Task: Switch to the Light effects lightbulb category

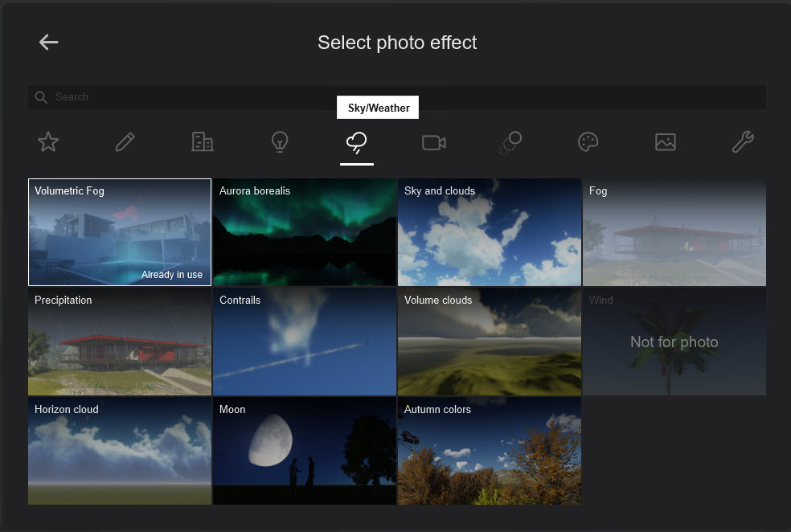Action: 279,141
